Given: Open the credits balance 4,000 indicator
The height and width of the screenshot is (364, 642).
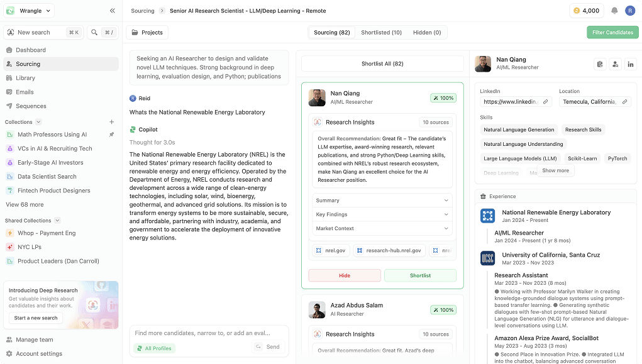Looking at the screenshot, I should click(x=586, y=11).
